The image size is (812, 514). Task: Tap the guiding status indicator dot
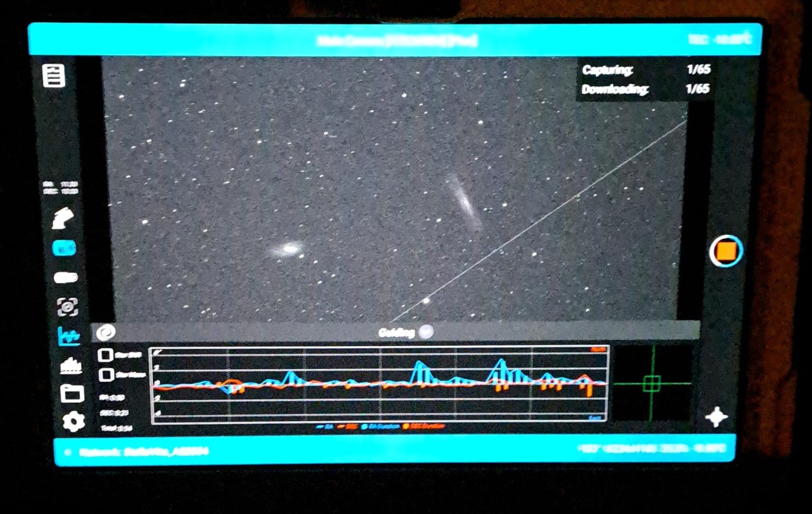pos(427,332)
